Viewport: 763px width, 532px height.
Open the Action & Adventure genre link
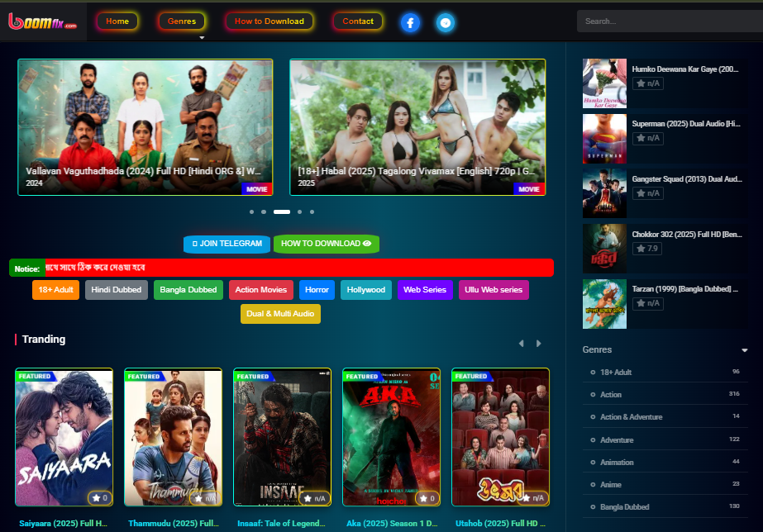point(631,416)
